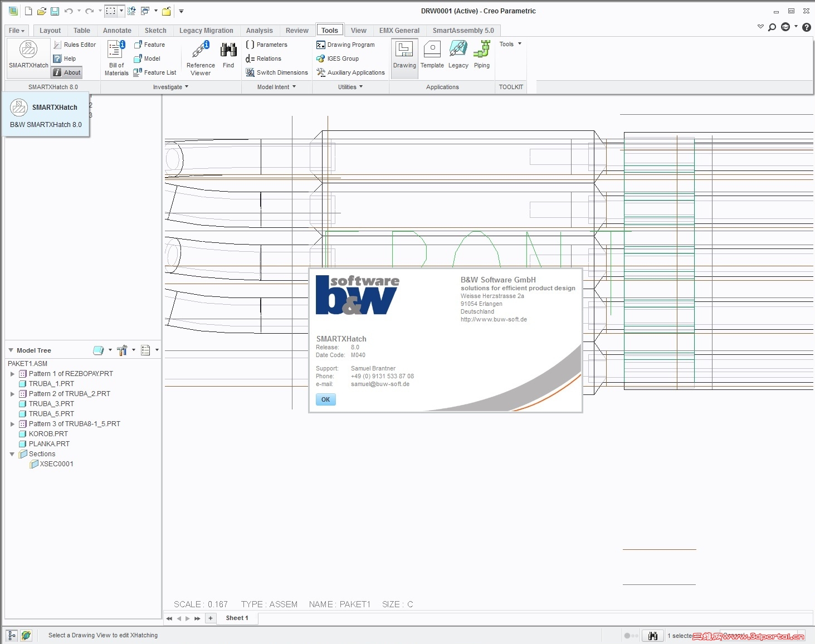Minimize the ribbon with the chevron
The height and width of the screenshot is (644, 815).
760,27
